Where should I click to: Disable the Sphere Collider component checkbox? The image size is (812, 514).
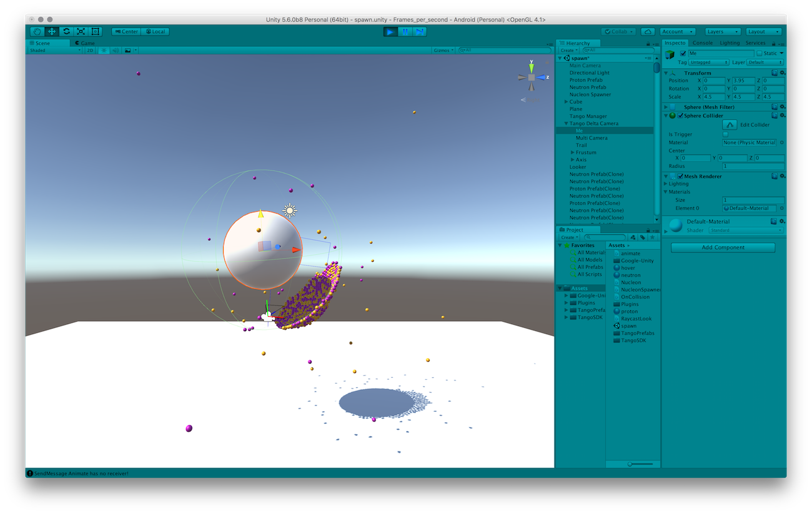[x=680, y=116]
